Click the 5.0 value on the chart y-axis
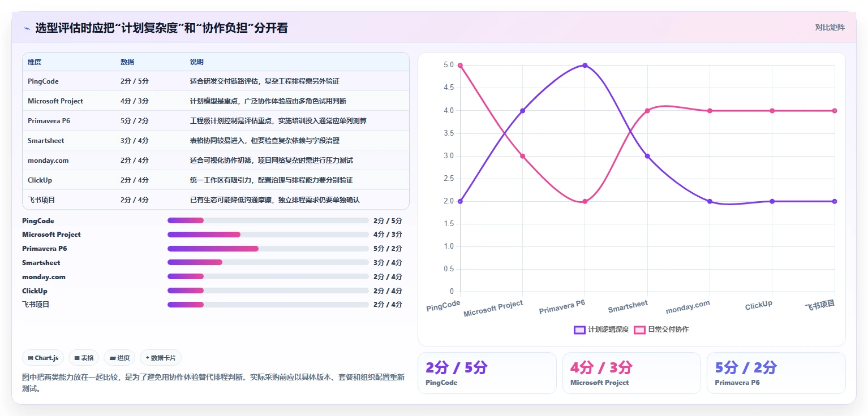This screenshot has width=868, height=416. click(449, 66)
